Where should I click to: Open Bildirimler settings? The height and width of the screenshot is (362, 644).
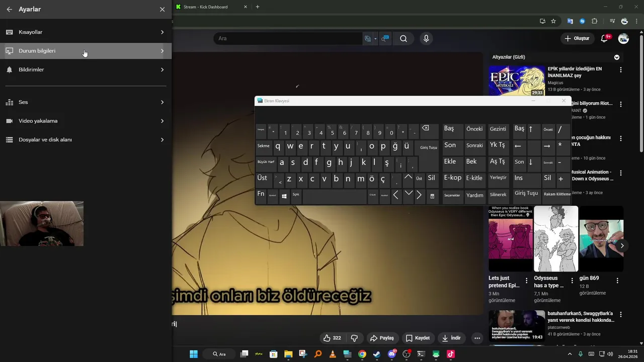(x=86, y=70)
